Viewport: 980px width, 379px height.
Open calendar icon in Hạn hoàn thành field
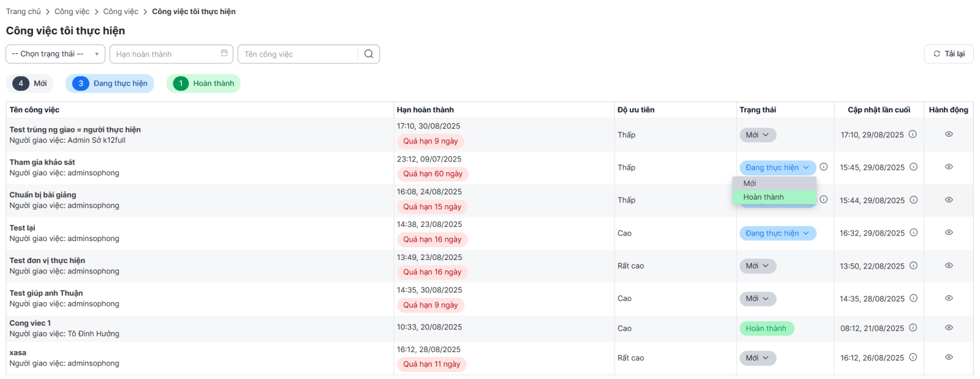(224, 53)
